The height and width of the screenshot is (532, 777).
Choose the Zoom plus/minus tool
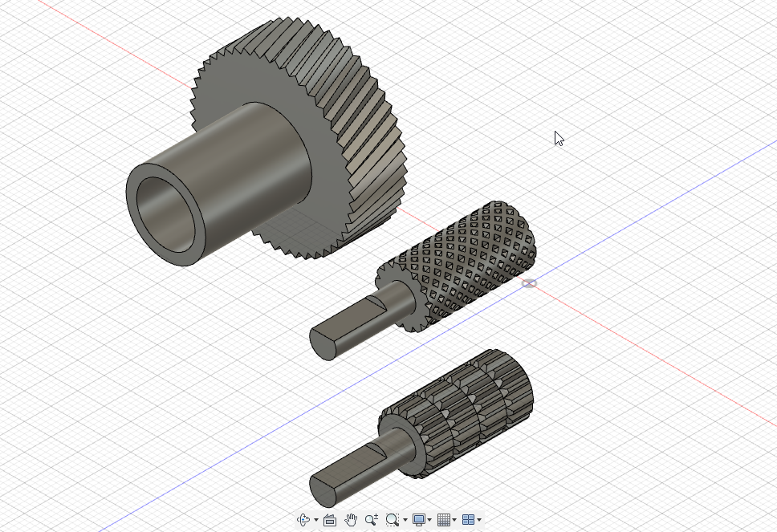371,520
